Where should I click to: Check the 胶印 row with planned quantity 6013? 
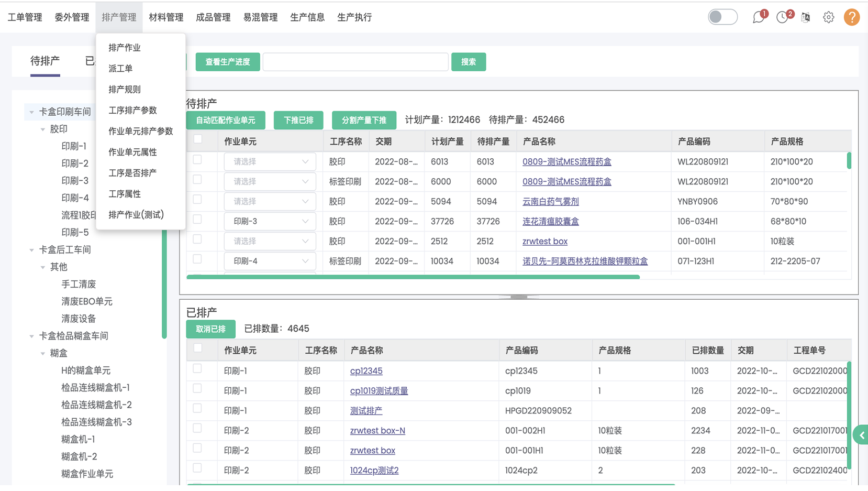[197, 160]
